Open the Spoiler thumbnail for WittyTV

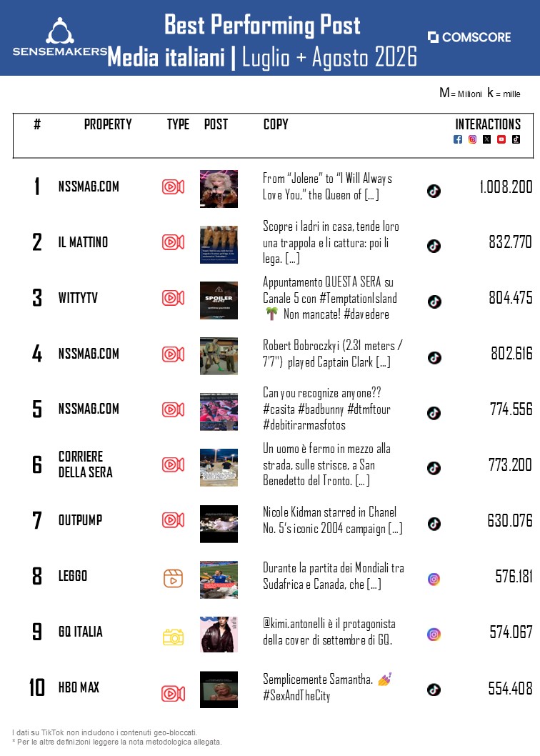click(x=219, y=300)
